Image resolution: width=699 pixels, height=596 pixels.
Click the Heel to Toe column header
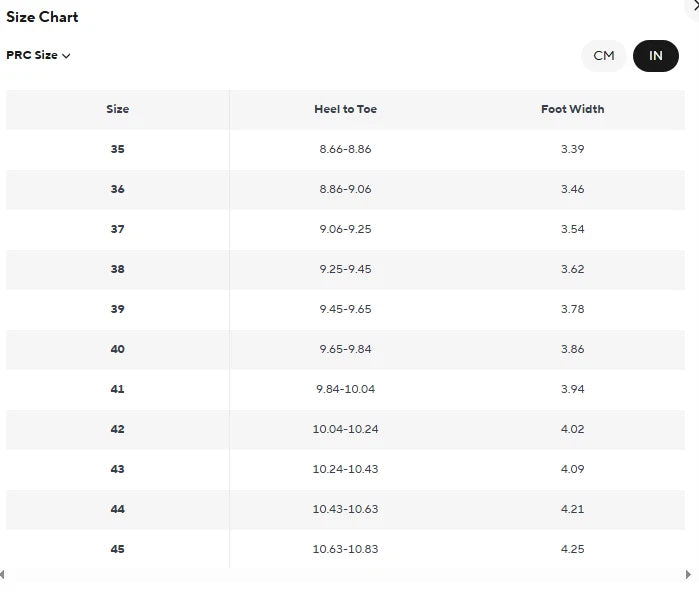[x=345, y=109]
